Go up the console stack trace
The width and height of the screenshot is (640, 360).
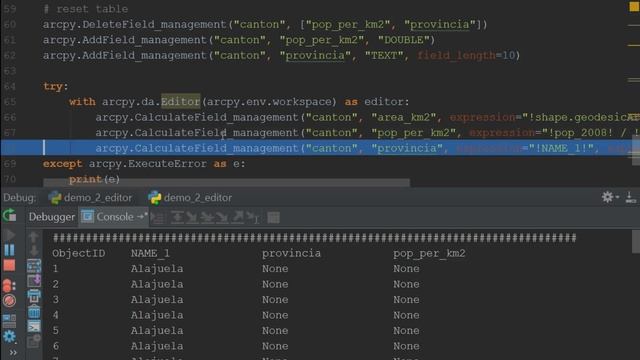pos(34,236)
